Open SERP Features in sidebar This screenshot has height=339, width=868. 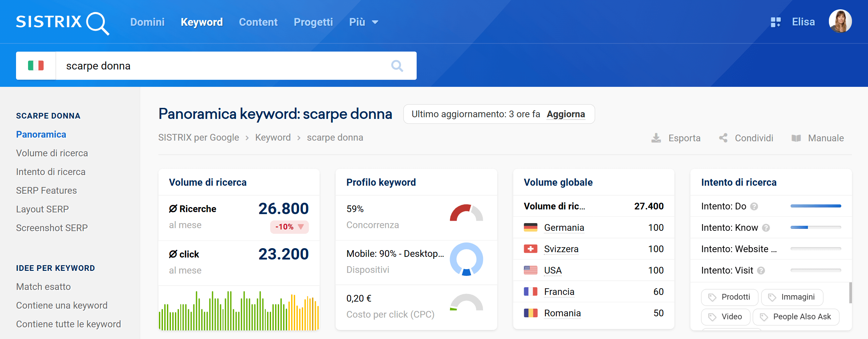click(46, 190)
